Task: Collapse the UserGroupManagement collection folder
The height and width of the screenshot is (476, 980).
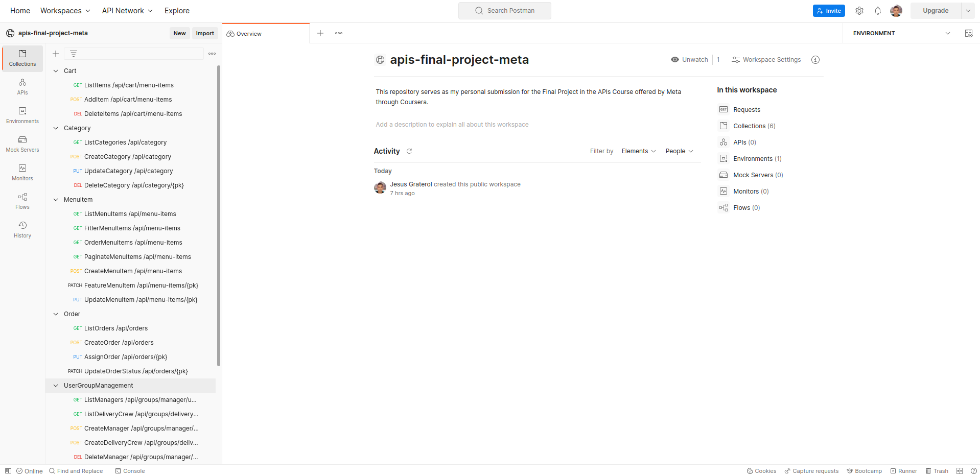Action: 56,386
